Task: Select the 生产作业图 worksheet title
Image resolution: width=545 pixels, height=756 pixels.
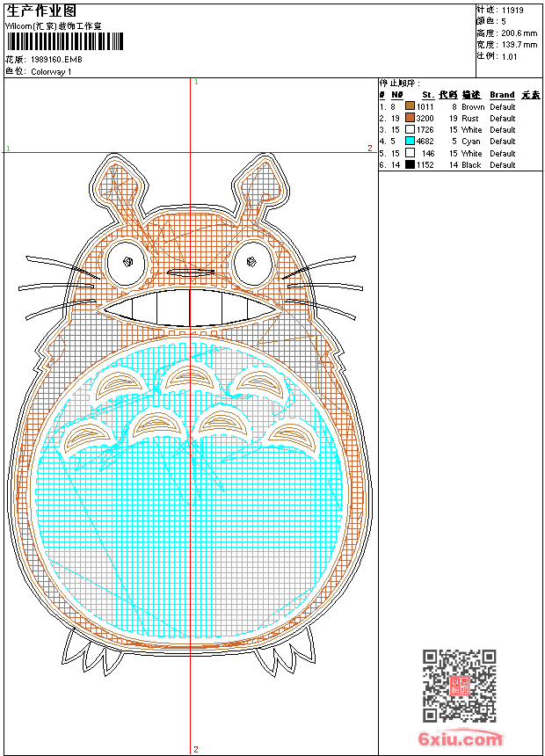Action: pyautogui.click(x=41, y=11)
